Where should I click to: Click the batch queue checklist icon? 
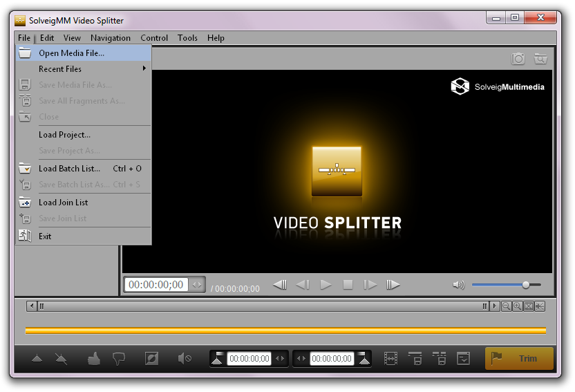click(x=464, y=358)
